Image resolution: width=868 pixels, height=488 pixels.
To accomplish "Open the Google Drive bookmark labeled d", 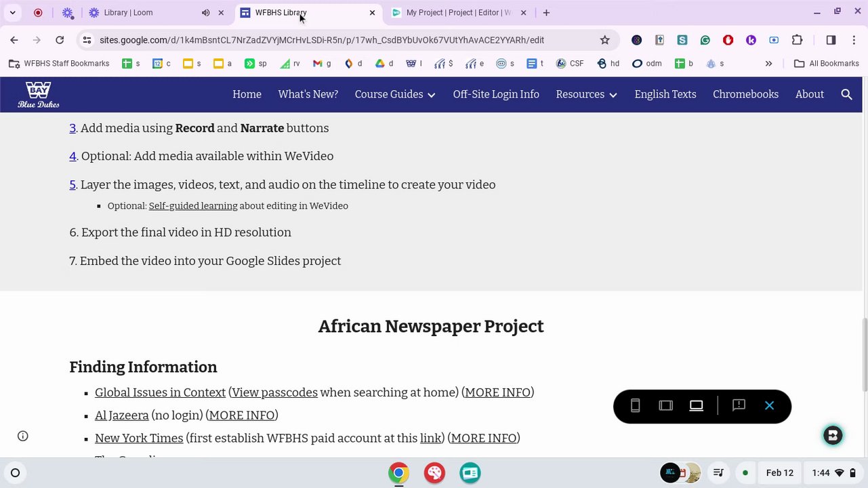I will [384, 64].
